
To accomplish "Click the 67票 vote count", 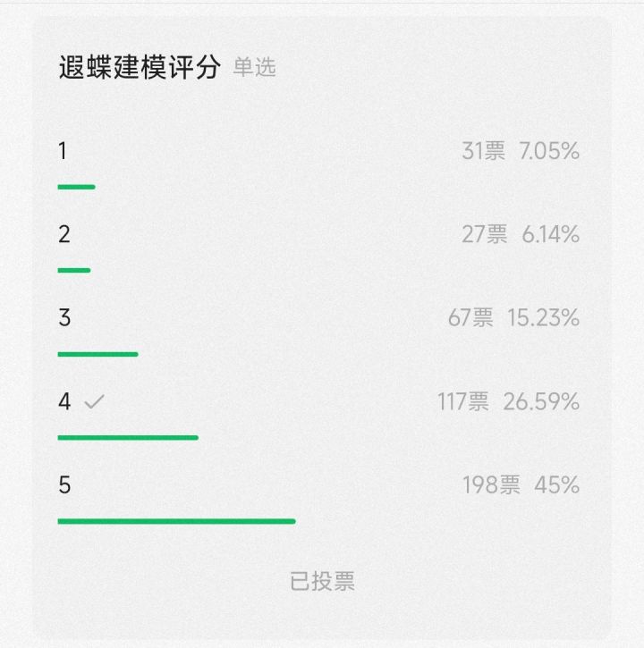I will tap(470, 318).
